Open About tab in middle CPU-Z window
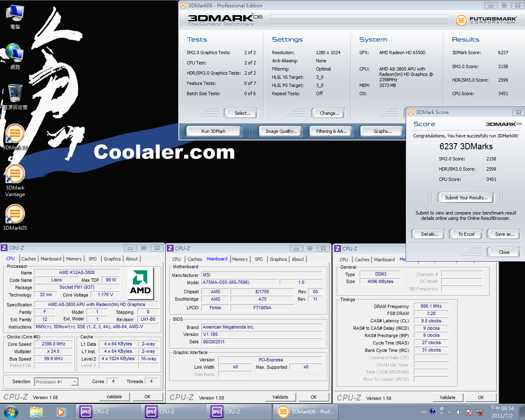 298,259
